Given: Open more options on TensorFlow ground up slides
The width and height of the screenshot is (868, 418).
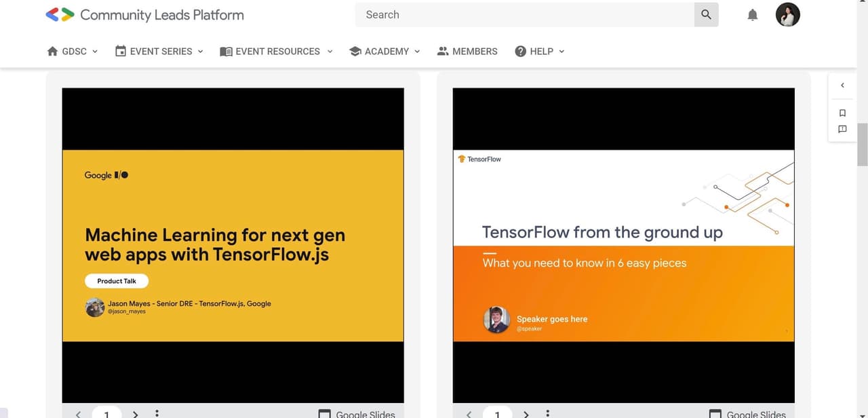Looking at the screenshot, I should point(547,413).
